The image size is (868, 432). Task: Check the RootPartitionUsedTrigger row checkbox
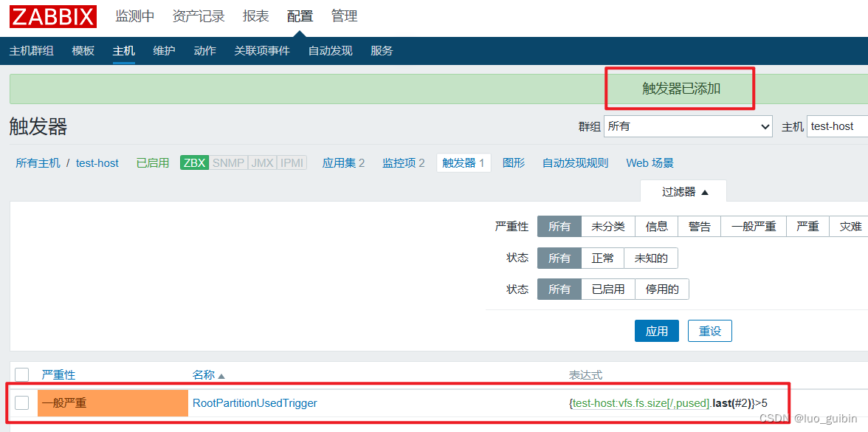(x=21, y=402)
